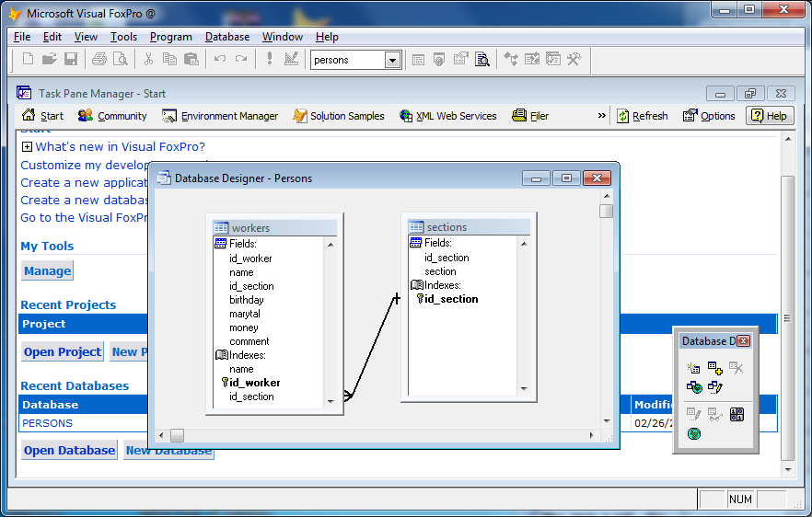
Task: Click the Print icon in the toolbar
Action: tap(99, 59)
